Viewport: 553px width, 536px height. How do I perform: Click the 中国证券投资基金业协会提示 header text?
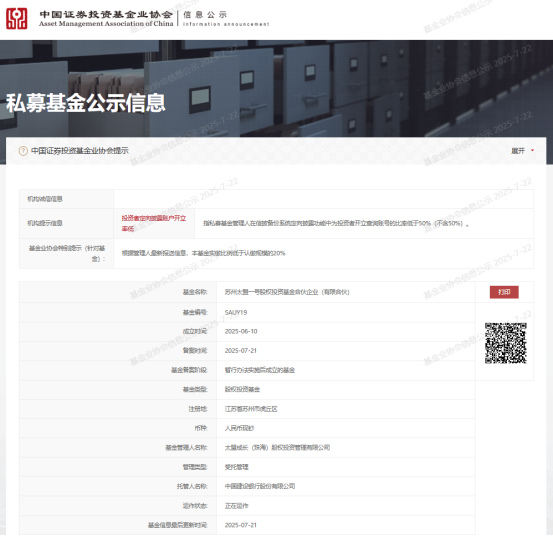80,151
